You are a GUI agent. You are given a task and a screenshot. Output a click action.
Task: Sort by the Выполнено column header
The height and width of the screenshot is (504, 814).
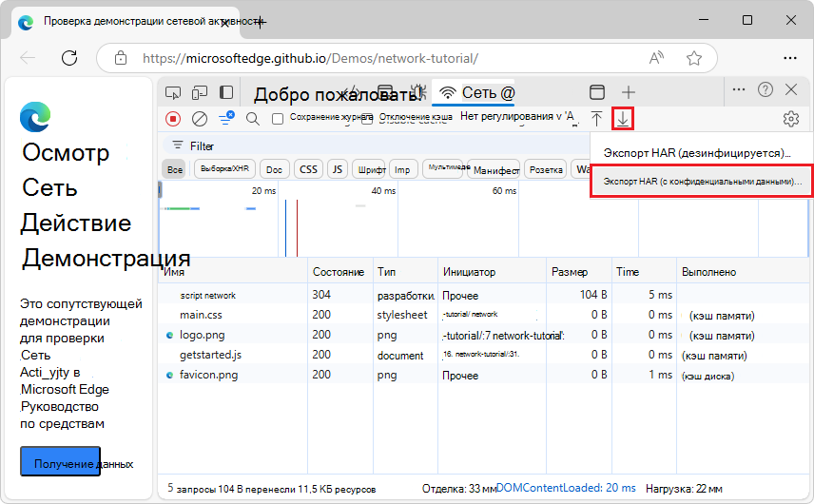[743, 271]
